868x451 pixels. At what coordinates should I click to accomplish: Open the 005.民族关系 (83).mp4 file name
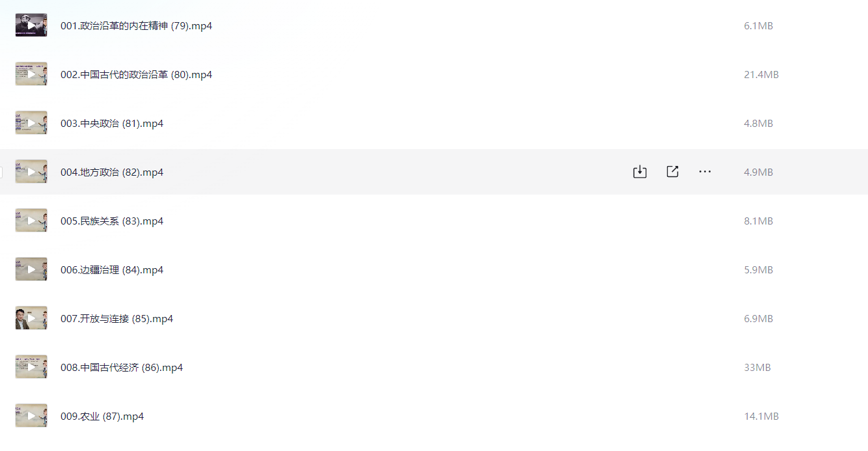pos(112,221)
